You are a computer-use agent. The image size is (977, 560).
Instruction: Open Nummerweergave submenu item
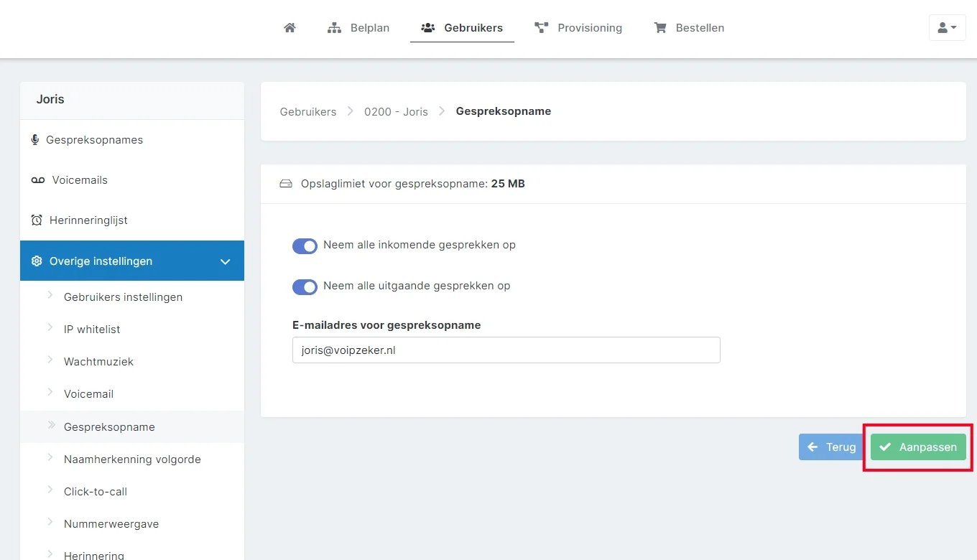tap(111, 524)
